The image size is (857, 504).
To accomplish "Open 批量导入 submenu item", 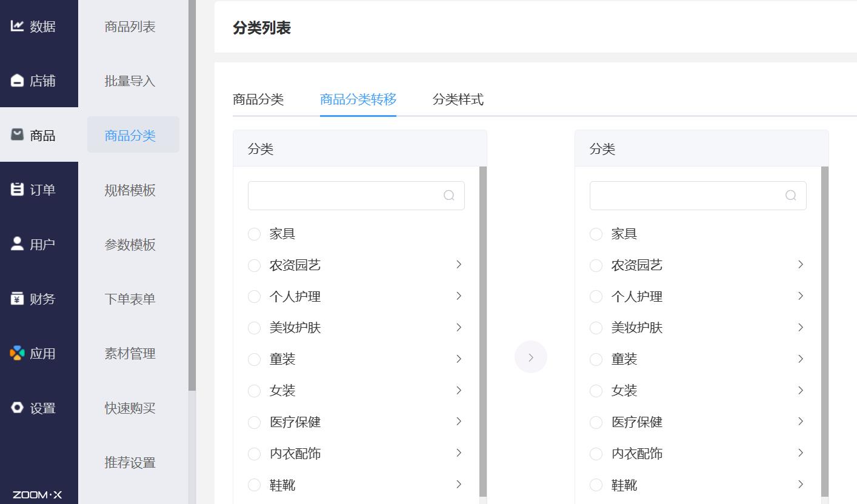I will coord(130,81).
